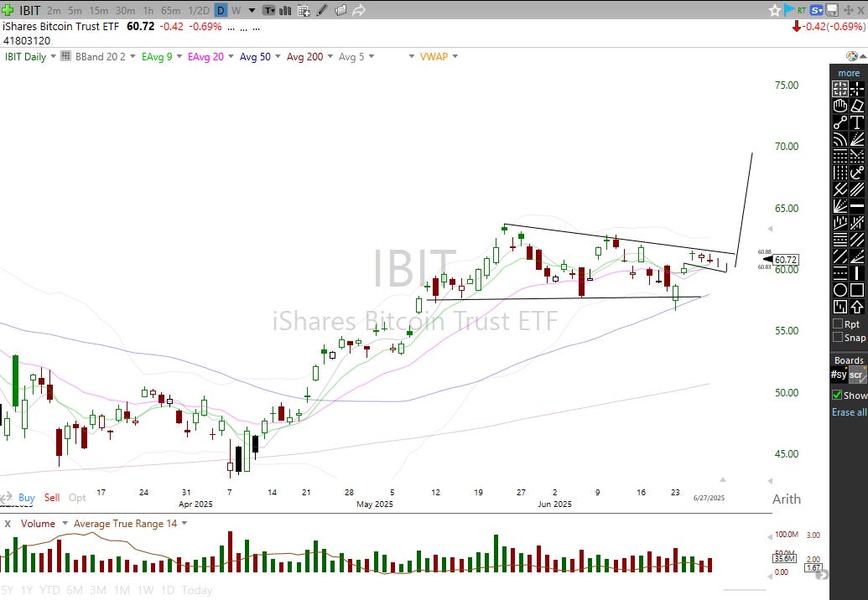Uncheck the Show drawings checkbox
The width and height of the screenshot is (868, 600).
pyautogui.click(x=837, y=395)
